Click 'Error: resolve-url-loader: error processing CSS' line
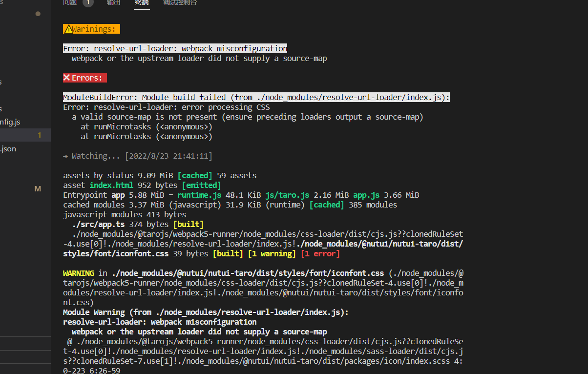Viewport: 588px width, 374px height. tap(166, 107)
